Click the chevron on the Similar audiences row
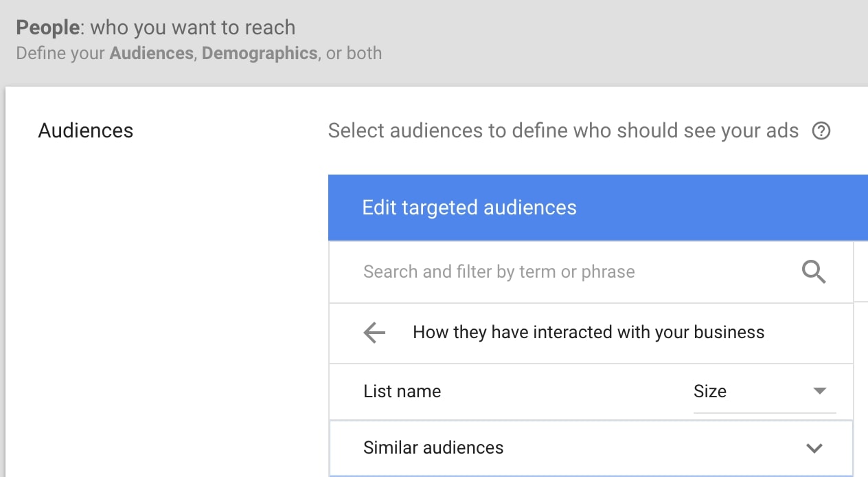 814,447
